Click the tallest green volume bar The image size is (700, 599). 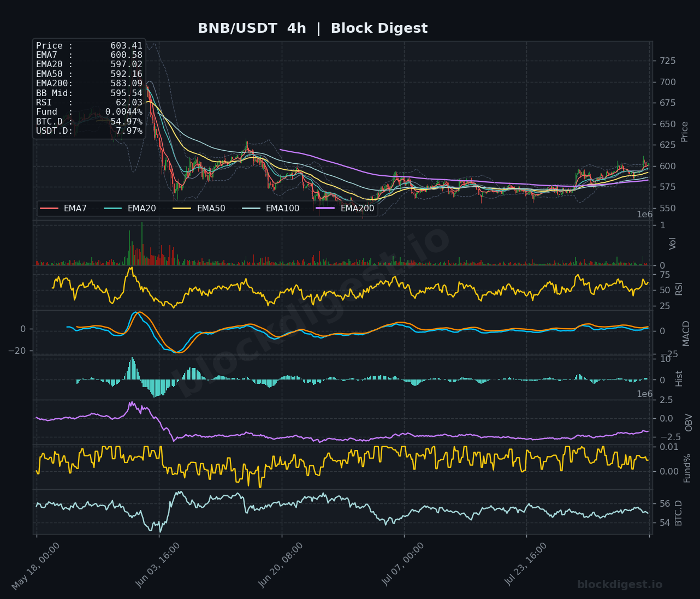[142, 244]
